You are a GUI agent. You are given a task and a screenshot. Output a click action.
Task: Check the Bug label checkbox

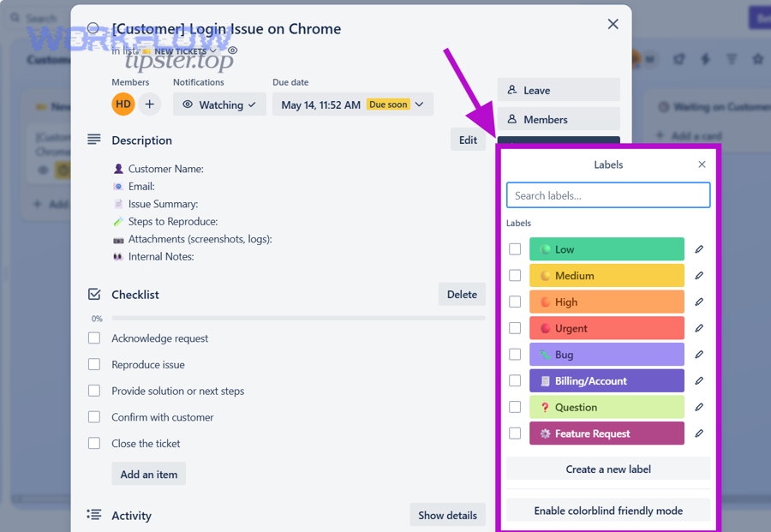pos(515,355)
